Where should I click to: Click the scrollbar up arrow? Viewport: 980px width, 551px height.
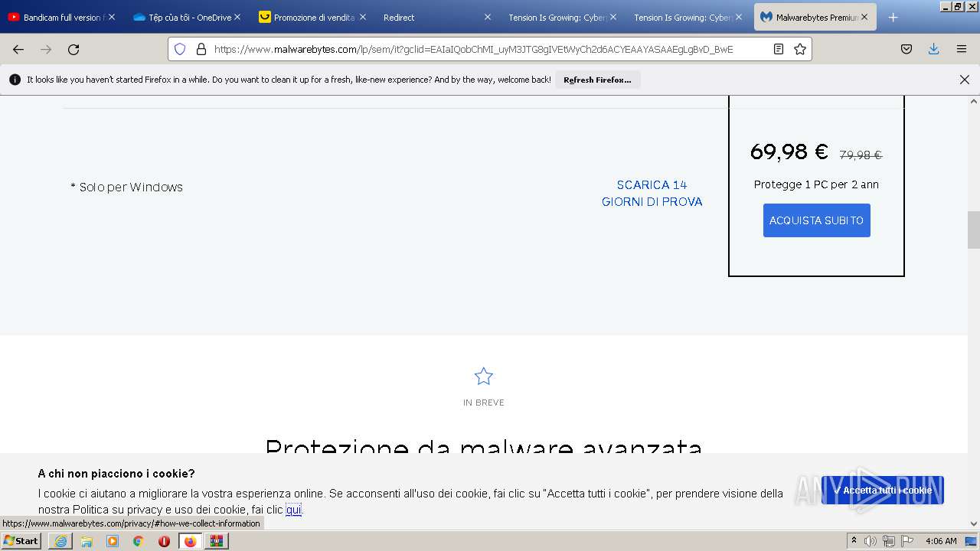pos(974,101)
